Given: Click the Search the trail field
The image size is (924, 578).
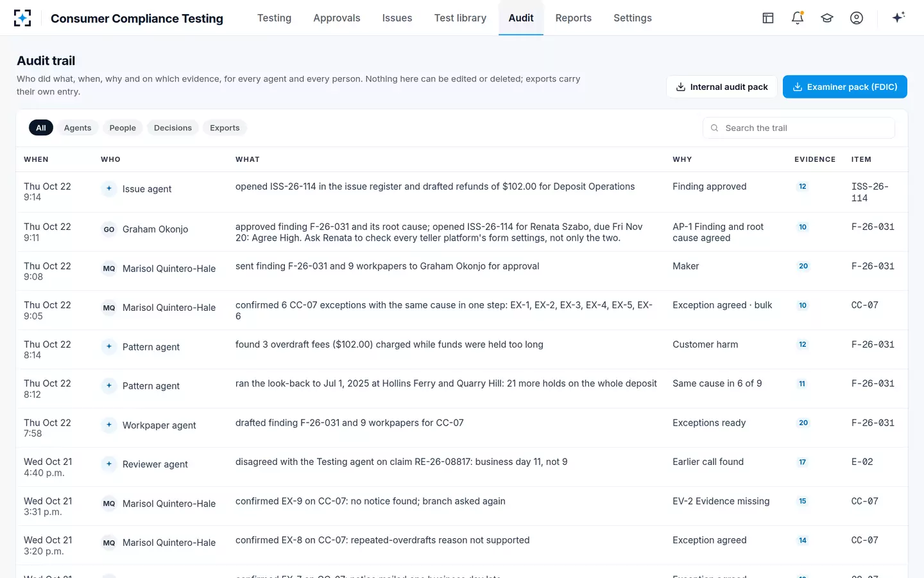Looking at the screenshot, I should click(x=799, y=128).
